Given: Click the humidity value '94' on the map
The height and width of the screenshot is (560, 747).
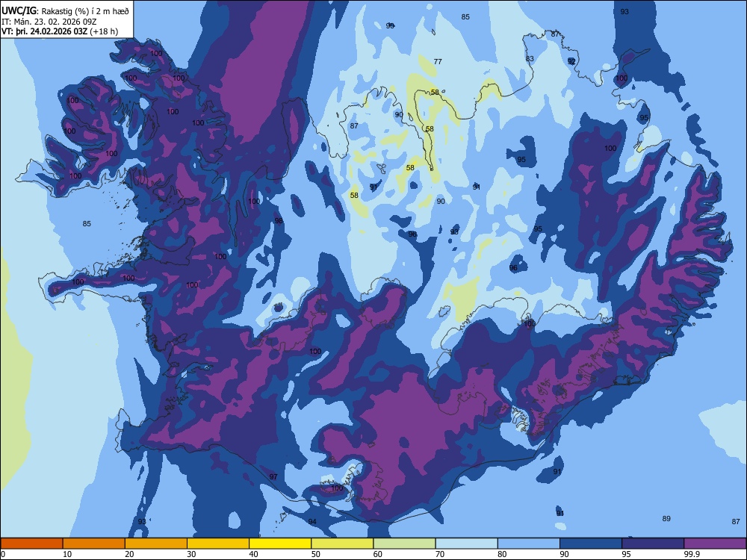Looking at the screenshot, I should tap(312, 521).
